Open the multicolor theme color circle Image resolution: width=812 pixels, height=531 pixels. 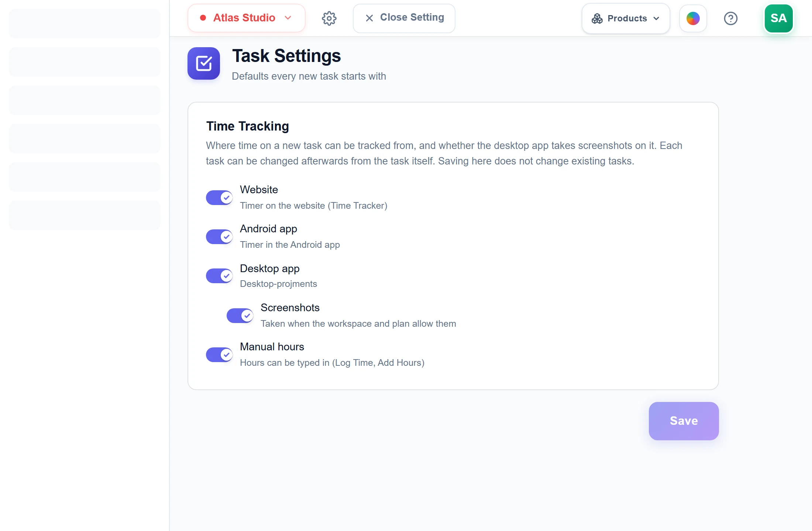(x=693, y=18)
